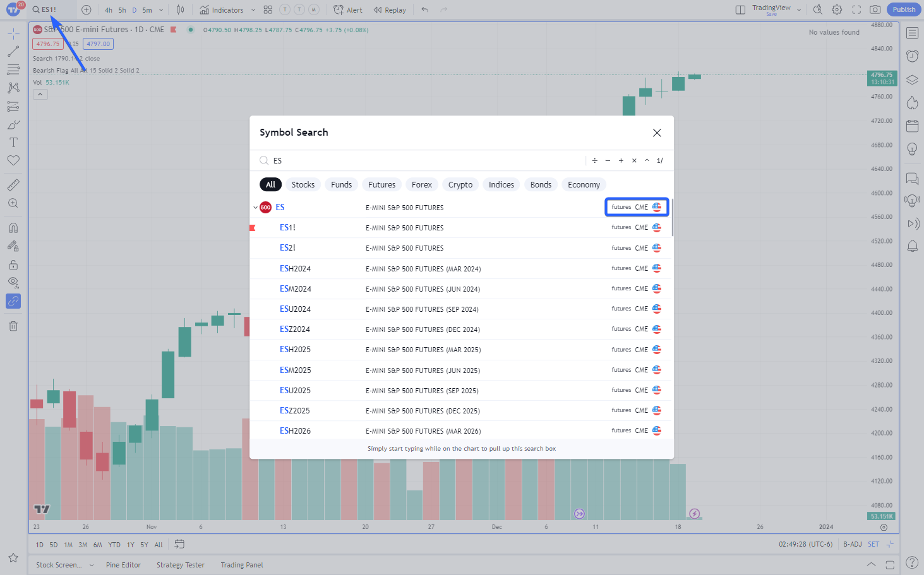Open the calendar panel
Screen dimensions: 924x575
(x=912, y=126)
